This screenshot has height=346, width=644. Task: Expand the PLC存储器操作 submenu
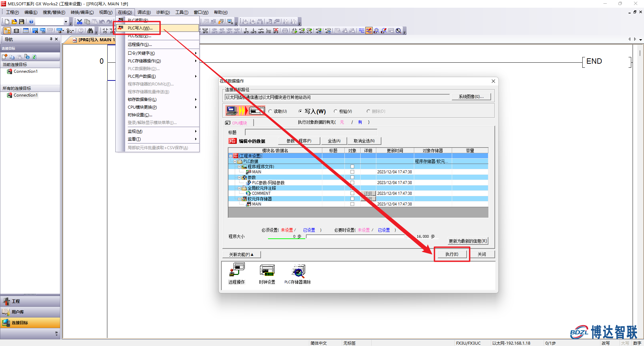(157, 61)
